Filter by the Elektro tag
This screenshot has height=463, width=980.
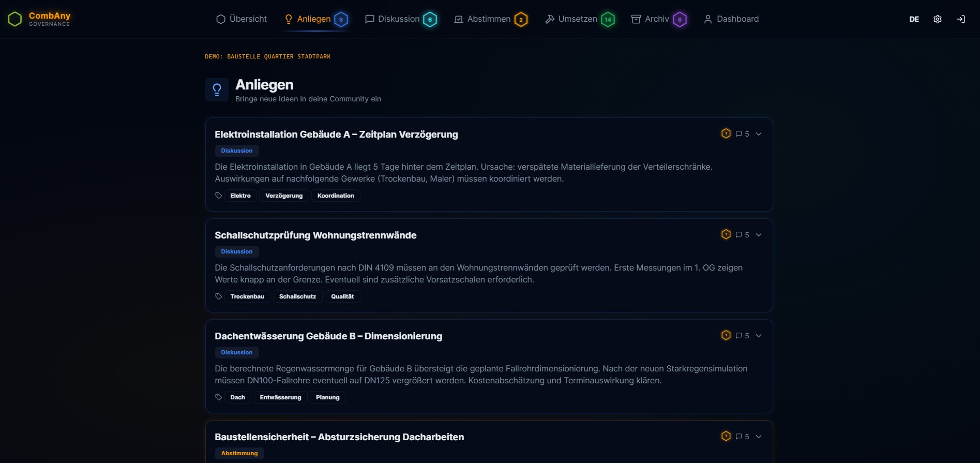240,196
